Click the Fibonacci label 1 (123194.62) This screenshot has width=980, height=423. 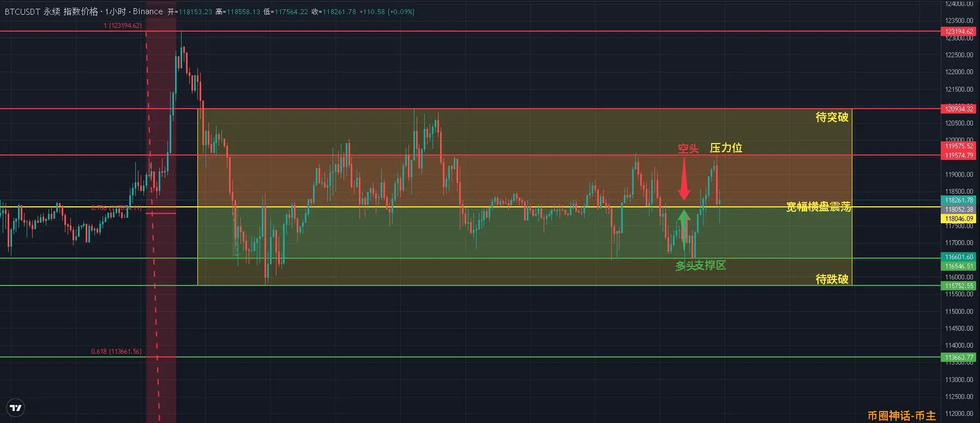coord(123,26)
